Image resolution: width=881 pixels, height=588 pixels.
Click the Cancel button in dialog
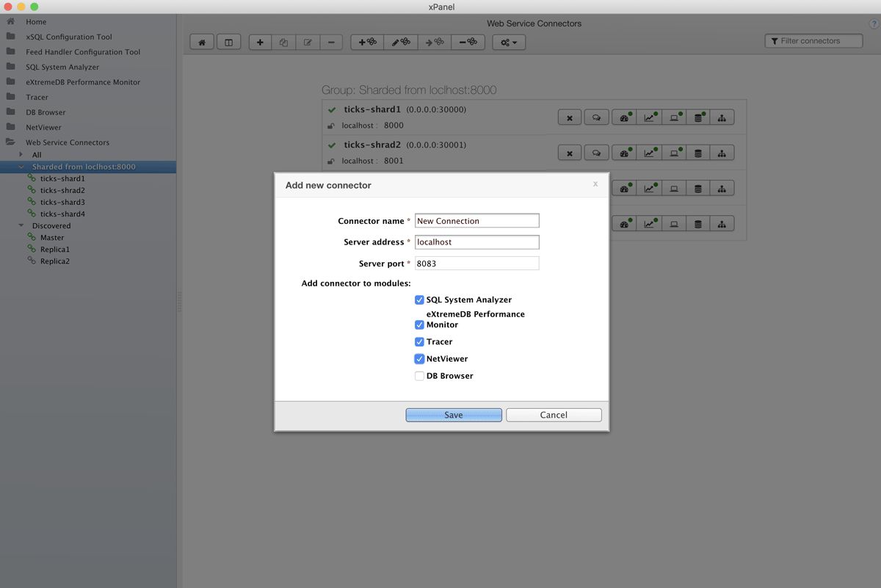click(554, 415)
